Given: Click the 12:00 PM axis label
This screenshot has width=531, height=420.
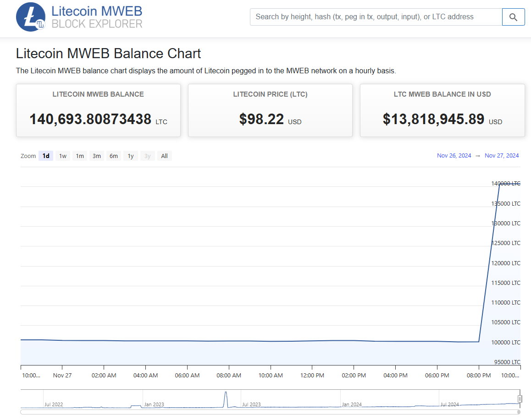Looking at the screenshot, I should 312,376.
